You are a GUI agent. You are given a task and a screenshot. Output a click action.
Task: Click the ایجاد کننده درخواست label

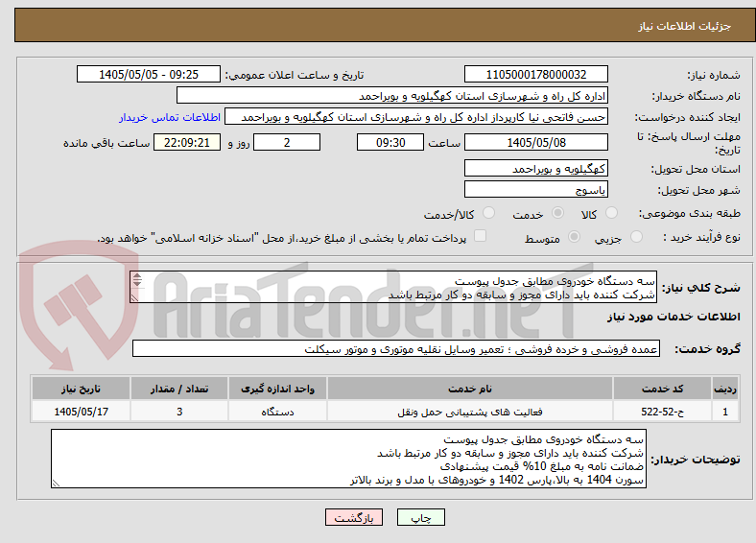point(687,118)
